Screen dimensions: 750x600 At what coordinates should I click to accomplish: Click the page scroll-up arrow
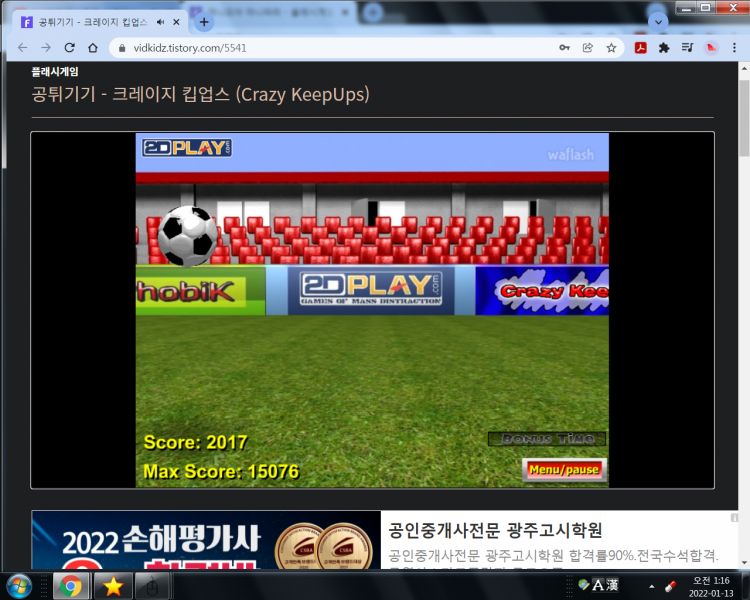(744, 68)
